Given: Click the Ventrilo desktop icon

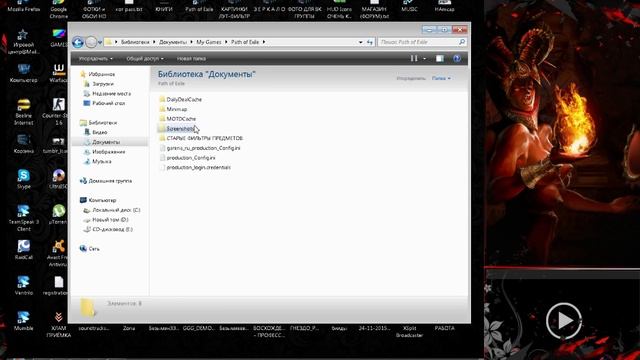Looking at the screenshot, I should (x=24, y=285).
